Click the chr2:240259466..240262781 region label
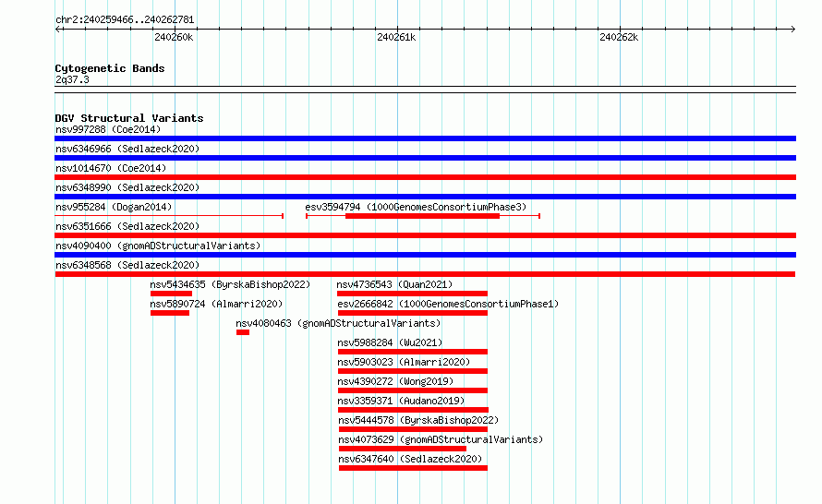The width and height of the screenshot is (822, 504). (125, 19)
